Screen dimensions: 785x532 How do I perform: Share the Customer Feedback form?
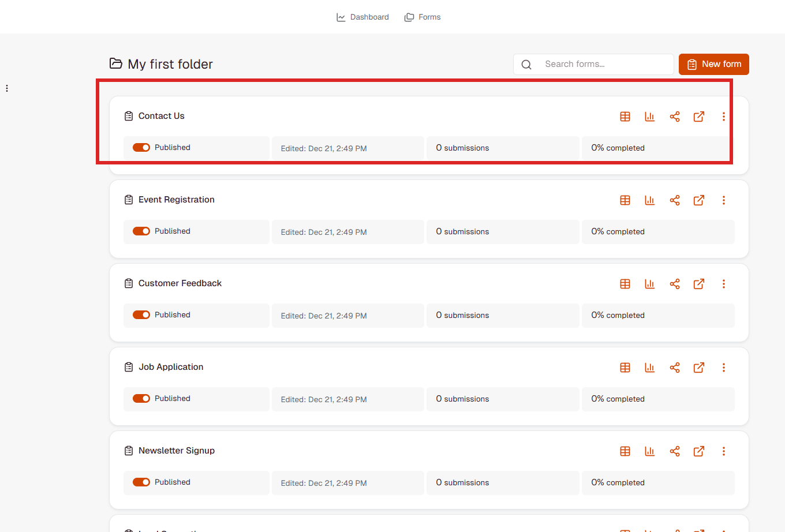coord(675,284)
